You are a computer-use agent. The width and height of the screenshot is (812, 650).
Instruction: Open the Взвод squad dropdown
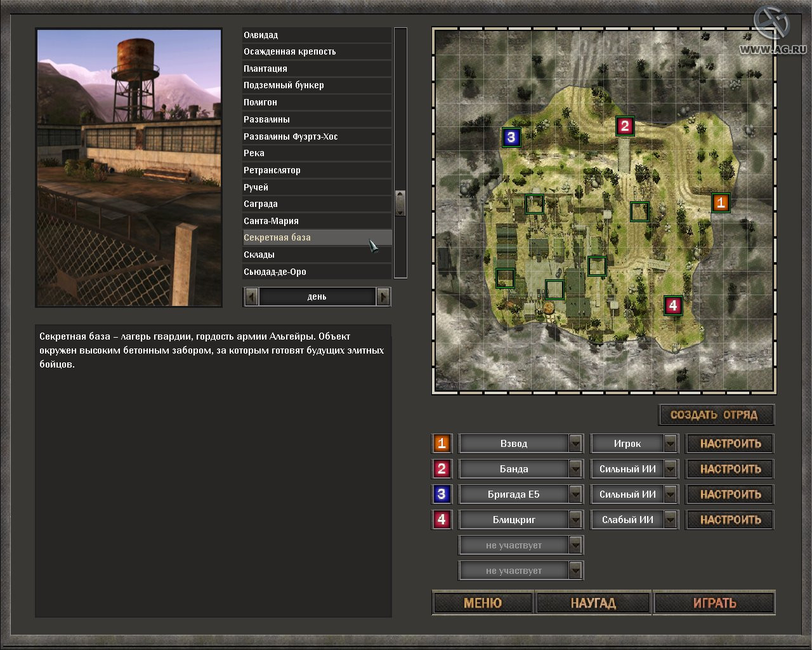575,443
